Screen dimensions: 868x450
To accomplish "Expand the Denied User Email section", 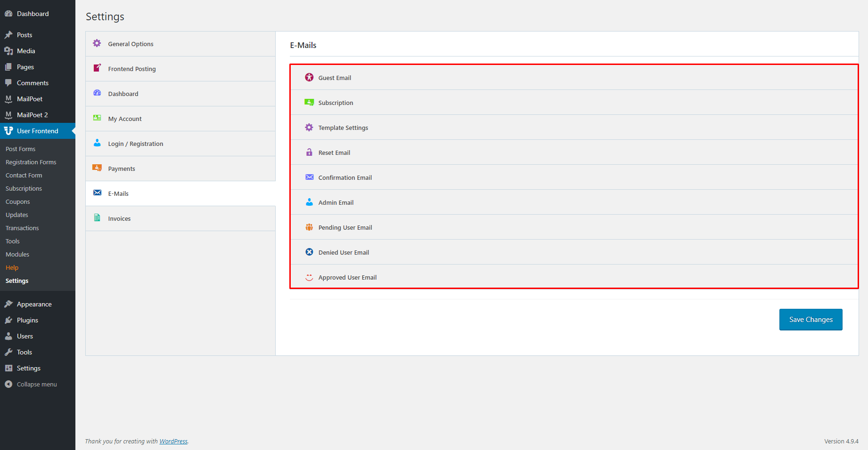I will click(x=574, y=252).
